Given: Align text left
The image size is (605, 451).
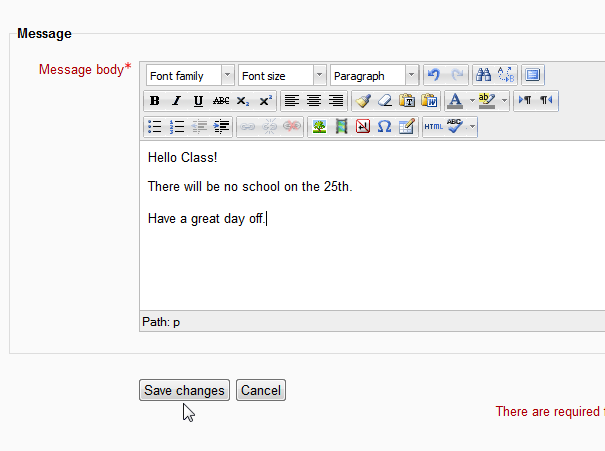Looking at the screenshot, I should click(292, 101).
